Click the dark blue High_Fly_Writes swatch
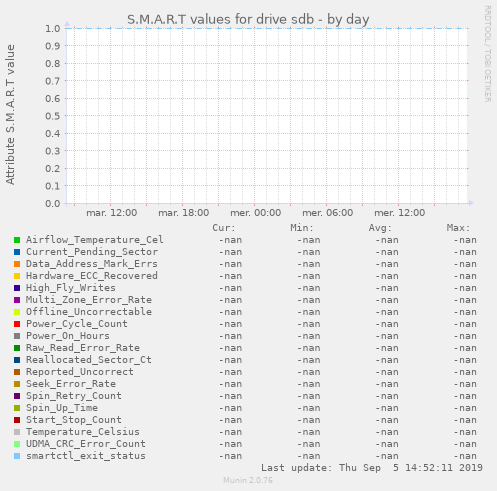497x491 pixels. [17, 288]
